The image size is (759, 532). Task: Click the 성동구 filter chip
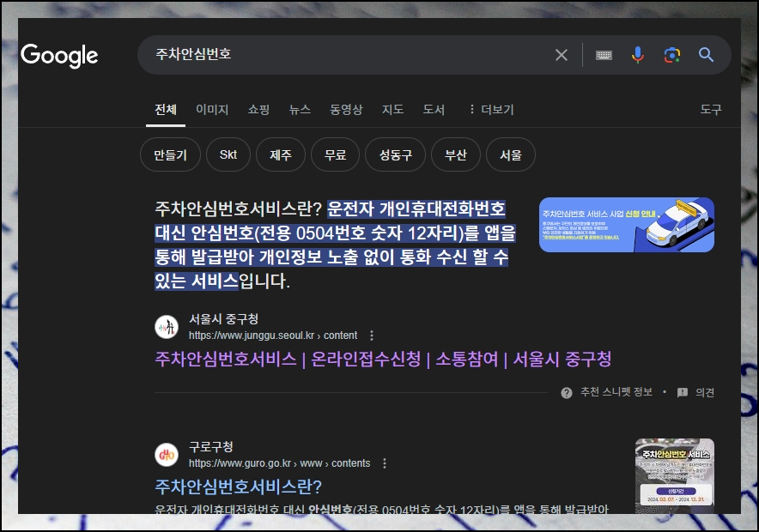[396, 154]
